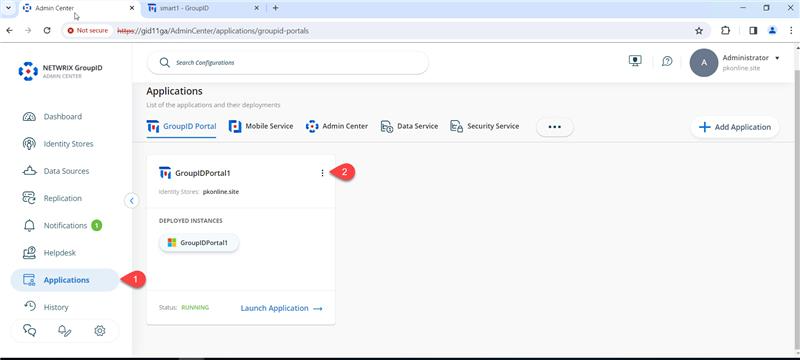
Task: Click the GroupIDPortal1 card title
Action: coord(203,173)
